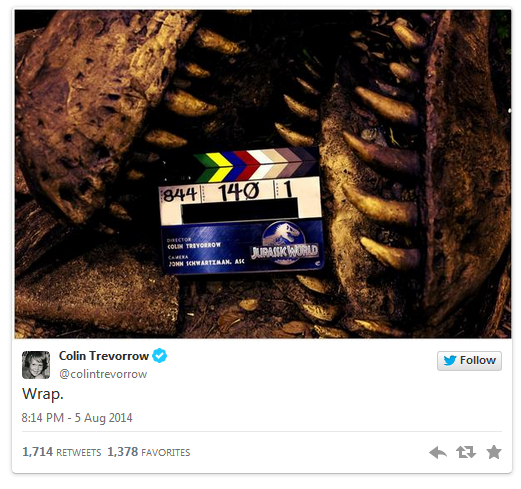Click the tweet text "Wrap."
This screenshot has width=521, height=489.
click(x=43, y=394)
